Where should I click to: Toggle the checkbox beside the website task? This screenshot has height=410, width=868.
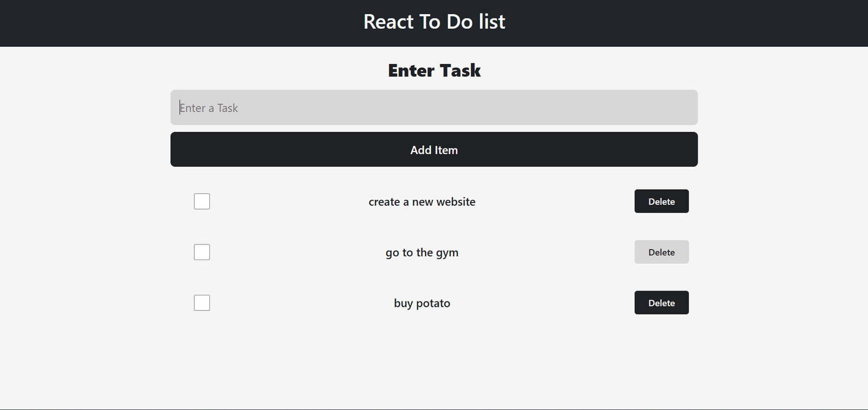tap(202, 201)
